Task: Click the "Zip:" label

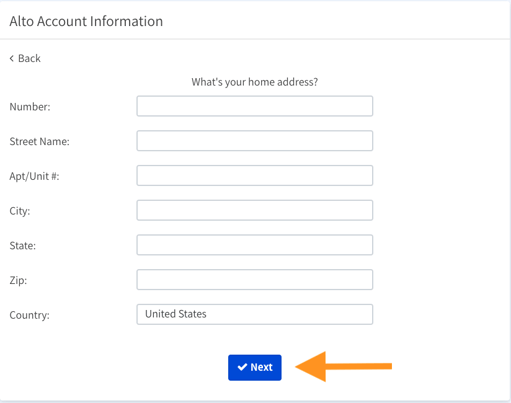Action: (x=18, y=280)
